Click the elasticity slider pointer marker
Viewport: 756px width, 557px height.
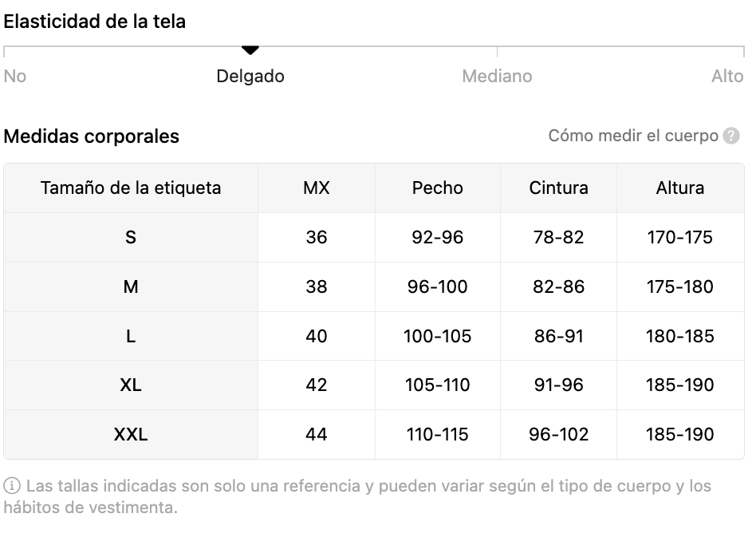(x=250, y=50)
